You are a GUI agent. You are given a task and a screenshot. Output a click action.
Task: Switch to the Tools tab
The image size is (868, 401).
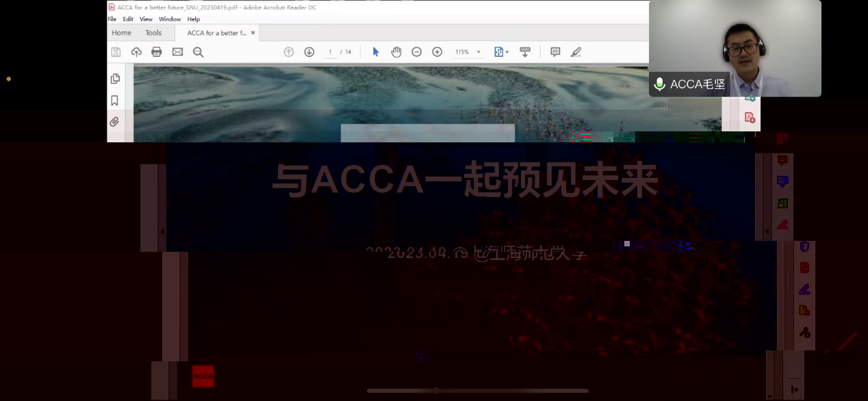(153, 33)
